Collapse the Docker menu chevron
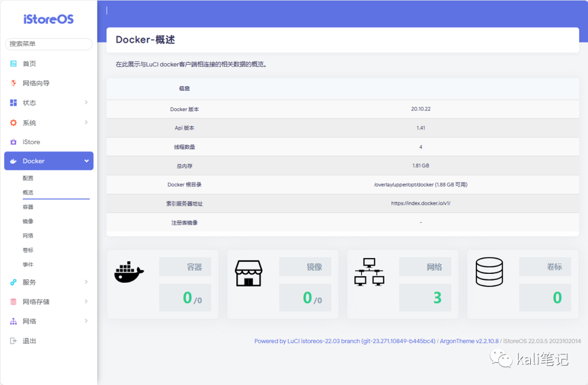 (x=87, y=161)
